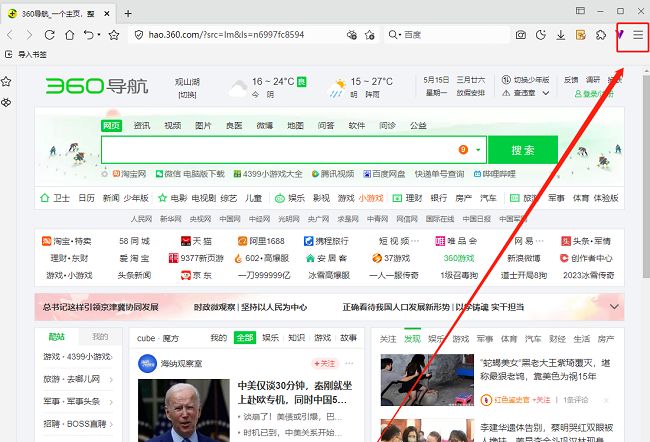This screenshot has width=650, height=442.
Task: Click the favorites star in the toolbar
Action: click(x=114, y=35)
